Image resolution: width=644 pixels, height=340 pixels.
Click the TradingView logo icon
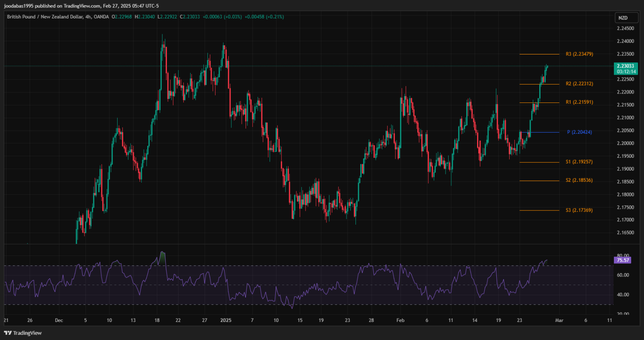coord(8,333)
